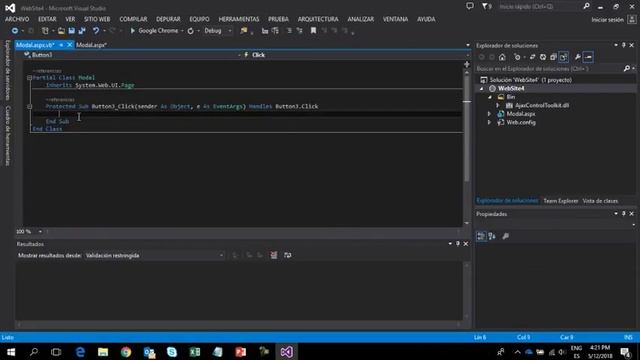
Task: Toggle the Preview Selected Items button
Action: (x=588, y=57)
